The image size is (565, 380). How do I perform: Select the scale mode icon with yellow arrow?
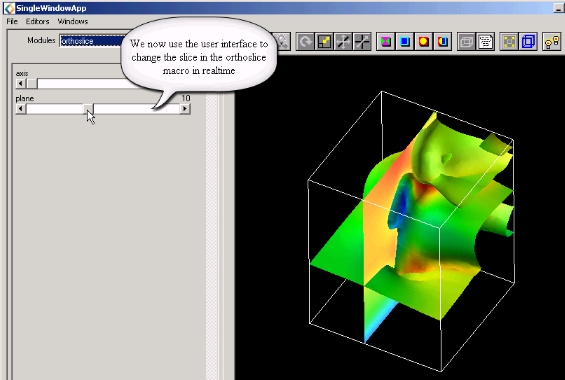pyautogui.click(x=324, y=41)
